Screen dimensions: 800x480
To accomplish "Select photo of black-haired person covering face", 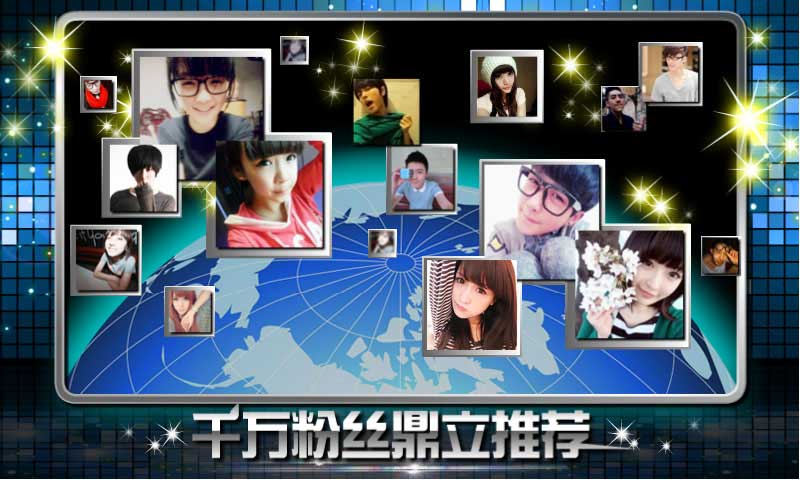I will (x=141, y=178).
